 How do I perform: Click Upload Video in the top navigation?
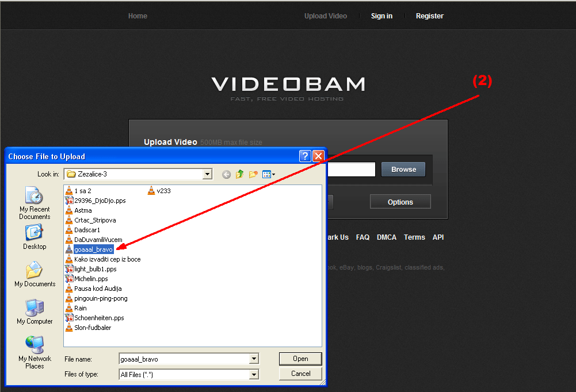[x=326, y=16]
